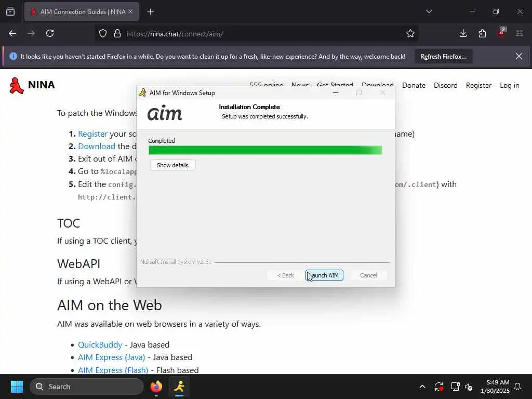The height and width of the screenshot is (399, 532).
Task: Open a new tab with plus icon
Action: point(150,12)
